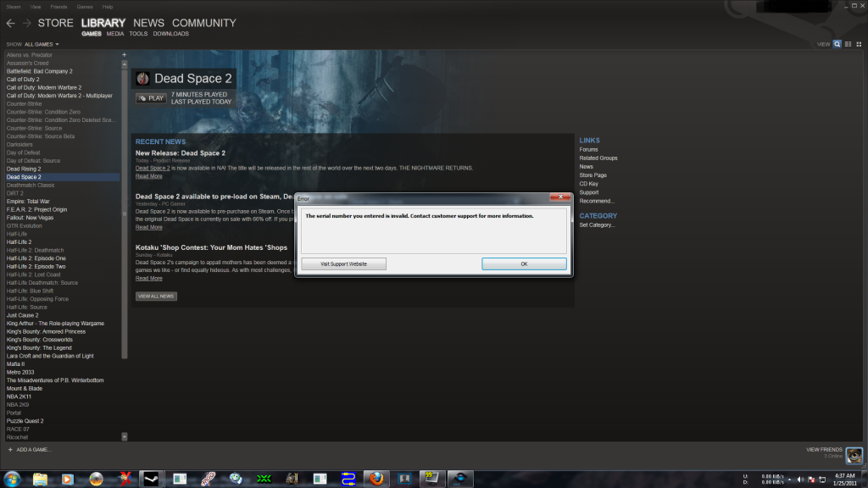868x488 pixels.
Task: Select Dead Rising 2 in games list
Action: pyautogui.click(x=24, y=169)
